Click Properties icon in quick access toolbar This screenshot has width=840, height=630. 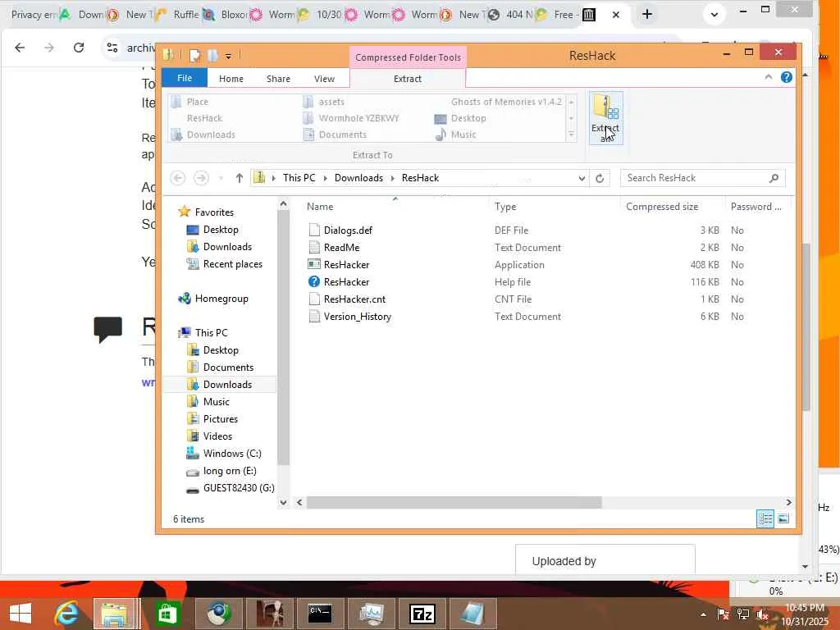195,55
